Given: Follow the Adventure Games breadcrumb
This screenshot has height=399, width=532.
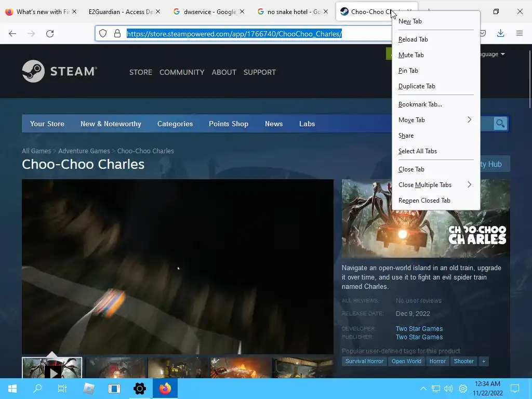Looking at the screenshot, I should [84, 151].
